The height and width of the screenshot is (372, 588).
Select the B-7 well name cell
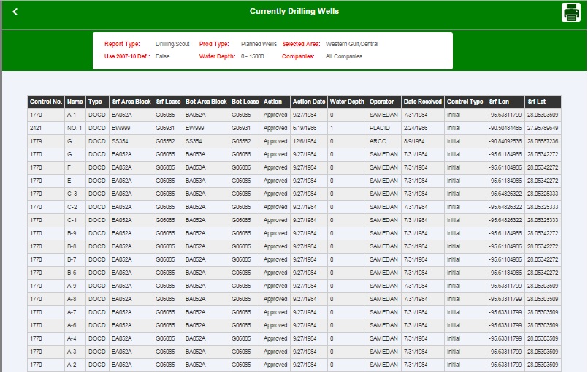click(75, 259)
